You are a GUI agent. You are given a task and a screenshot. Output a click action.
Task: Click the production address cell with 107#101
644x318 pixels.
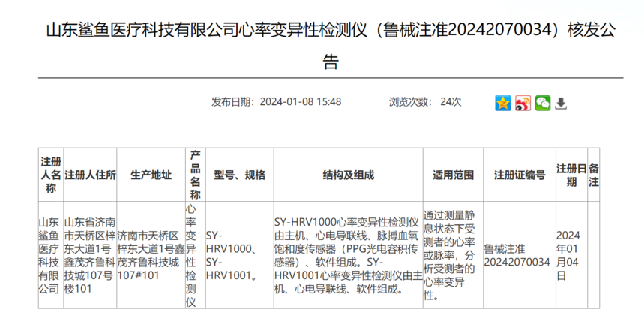[151, 255]
